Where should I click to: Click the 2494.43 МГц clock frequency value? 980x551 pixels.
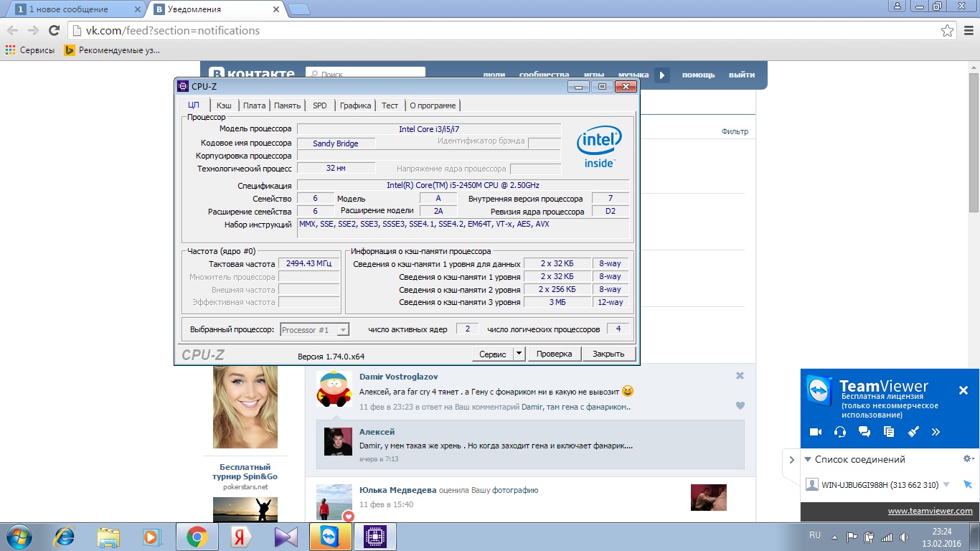pyautogui.click(x=308, y=264)
